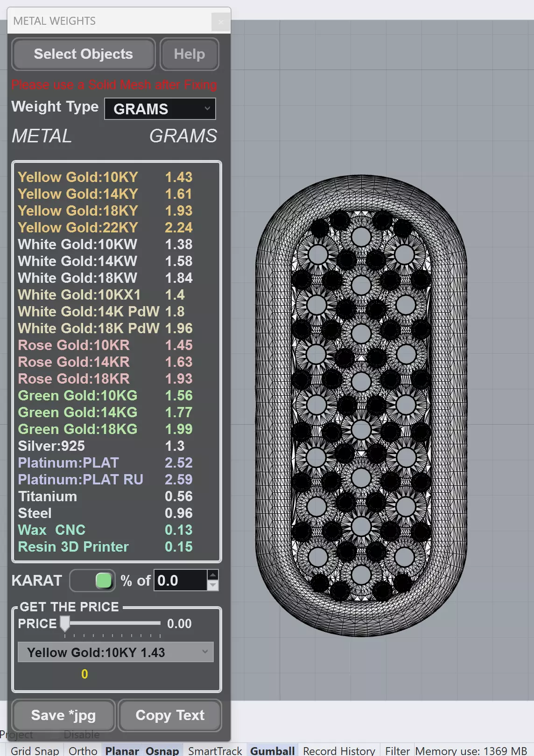Viewport: 534px width, 756px height.
Task: Click the percent-of value input field
Action: tap(181, 581)
